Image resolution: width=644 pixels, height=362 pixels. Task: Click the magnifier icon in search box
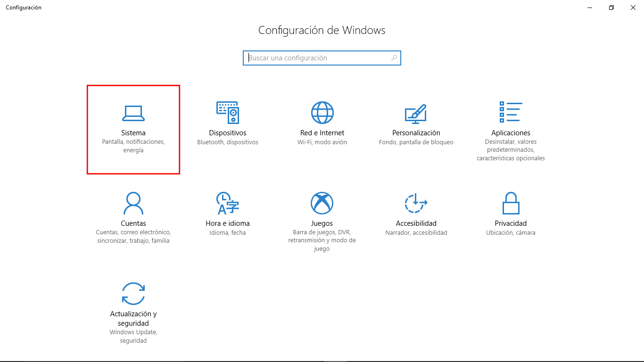tap(394, 58)
